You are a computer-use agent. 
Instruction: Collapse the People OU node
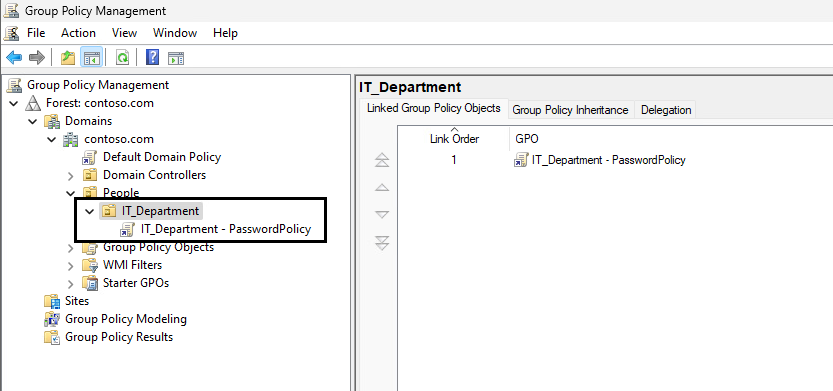[x=70, y=193]
